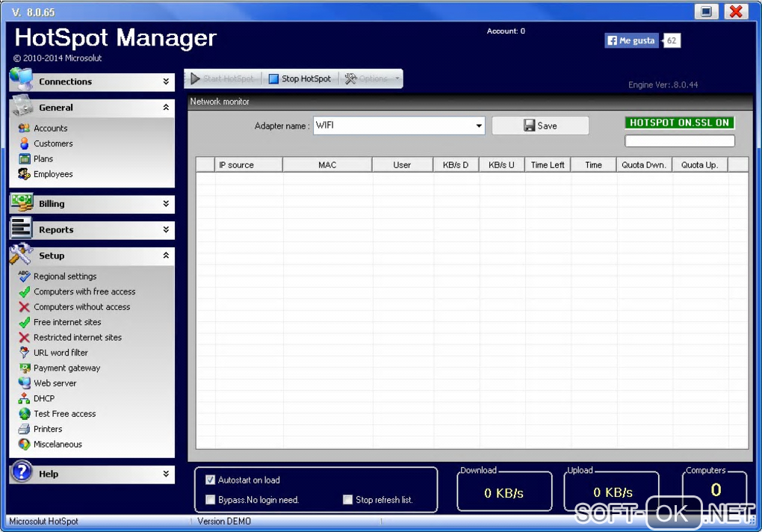Enable Bypass. No login need checkbox

coord(210,499)
